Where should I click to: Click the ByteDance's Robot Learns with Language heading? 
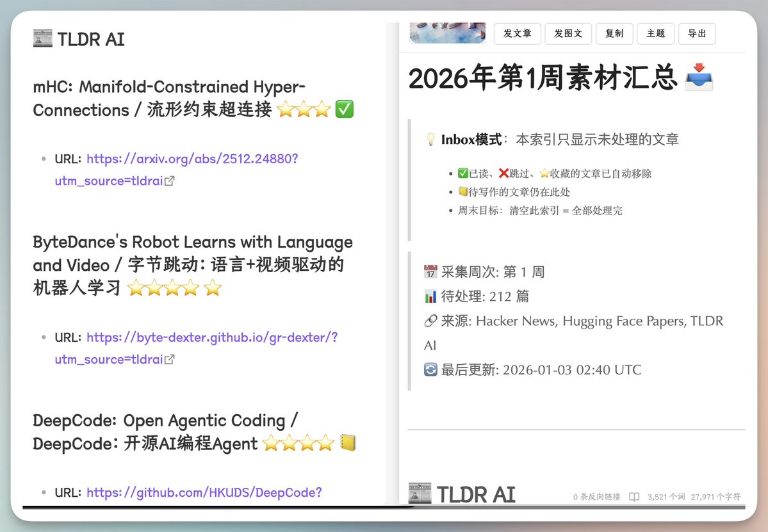(x=193, y=265)
